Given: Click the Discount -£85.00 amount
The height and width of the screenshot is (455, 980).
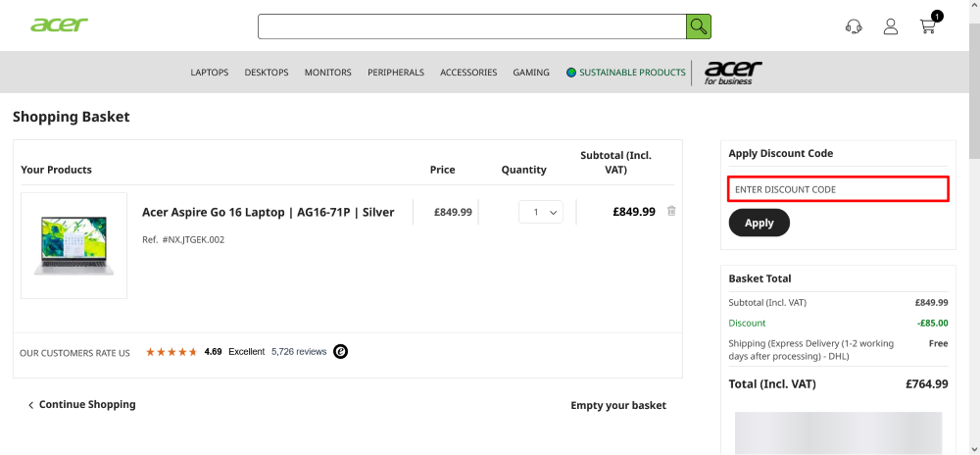Looking at the screenshot, I should point(933,324).
